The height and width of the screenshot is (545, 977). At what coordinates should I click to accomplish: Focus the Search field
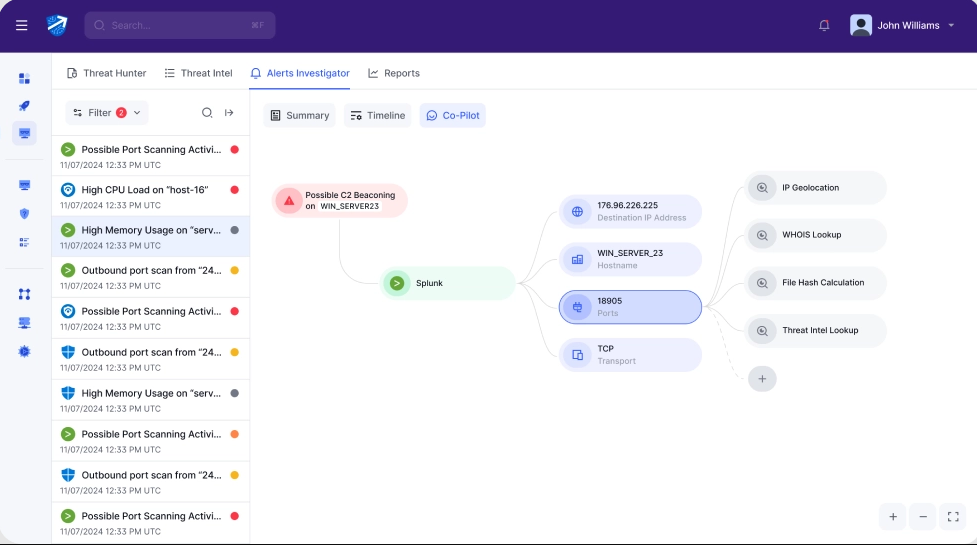[x=180, y=26]
